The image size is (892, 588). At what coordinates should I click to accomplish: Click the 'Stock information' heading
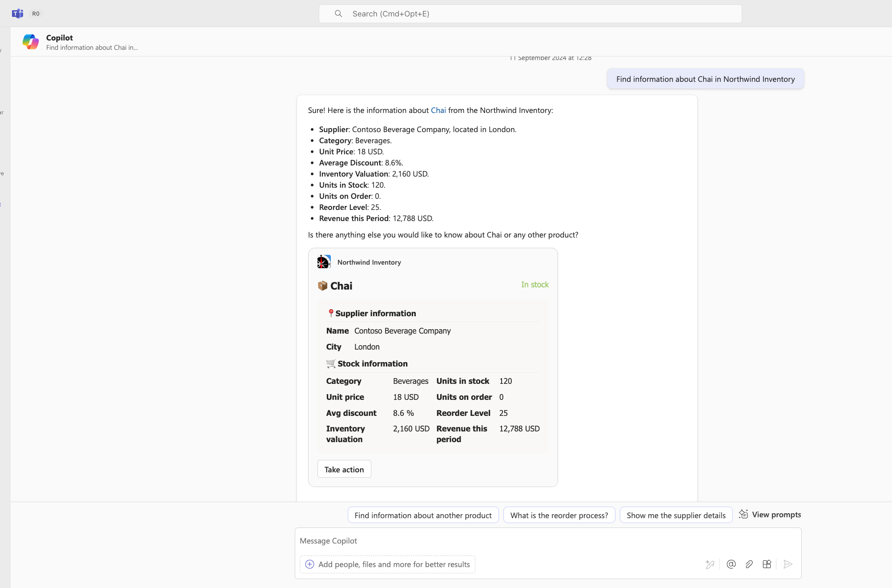tap(373, 364)
